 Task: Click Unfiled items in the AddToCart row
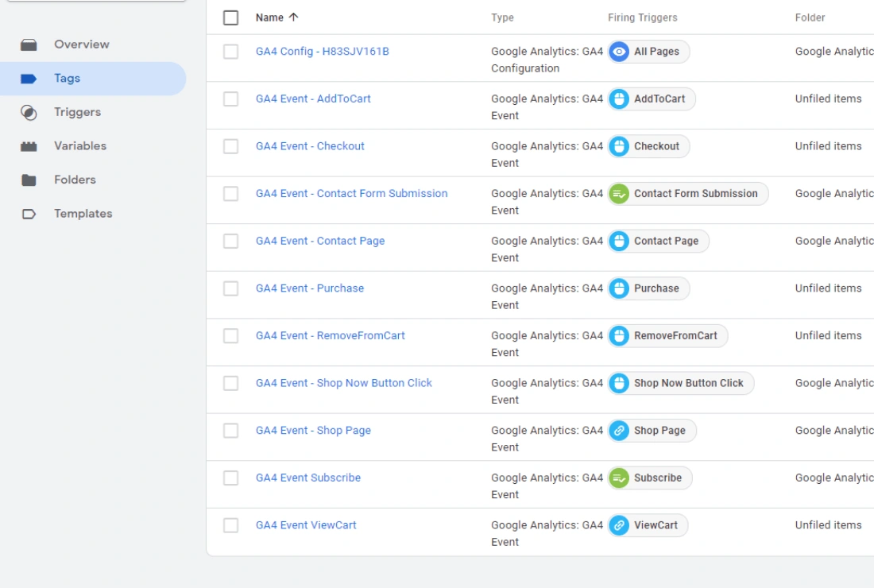[828, 99]
